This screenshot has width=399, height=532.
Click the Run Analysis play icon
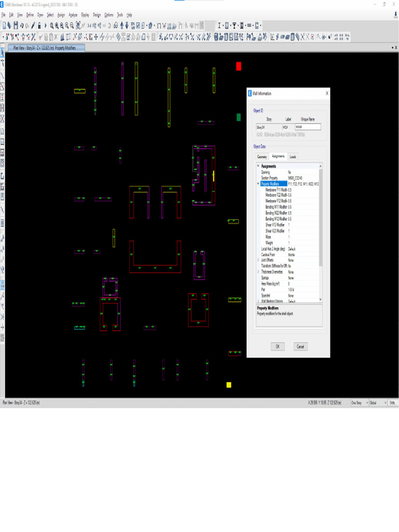(x=46, y=25)
